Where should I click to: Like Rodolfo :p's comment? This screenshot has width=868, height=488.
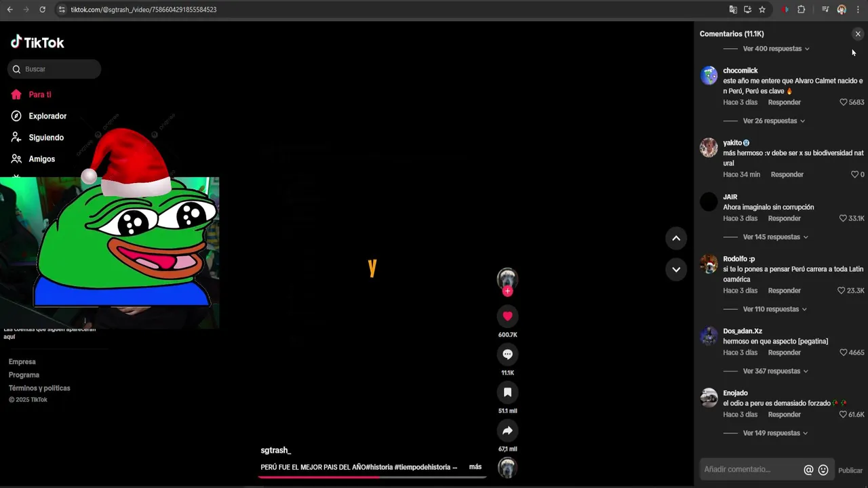(842, 291)
